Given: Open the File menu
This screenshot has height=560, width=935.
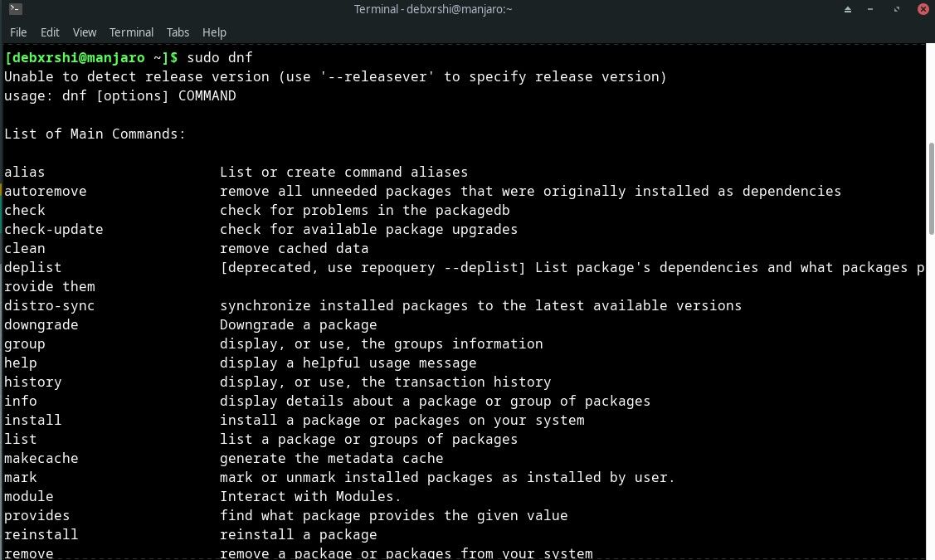Looking at the screenshot, I should click(x=17, y=32).
